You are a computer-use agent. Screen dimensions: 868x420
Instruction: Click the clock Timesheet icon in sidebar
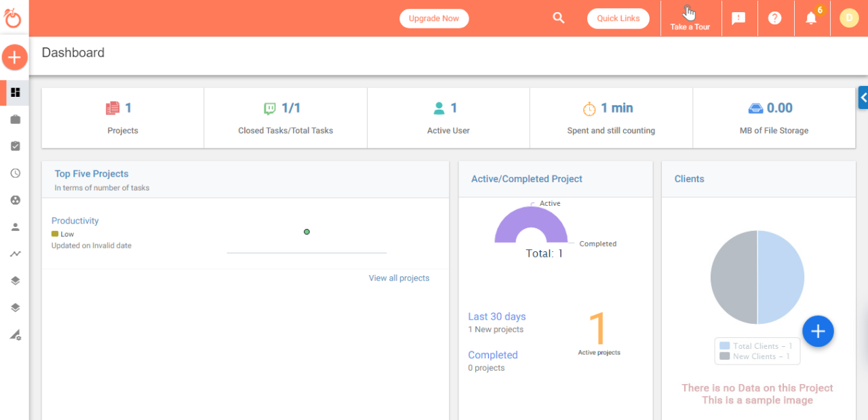pos(14,173)
